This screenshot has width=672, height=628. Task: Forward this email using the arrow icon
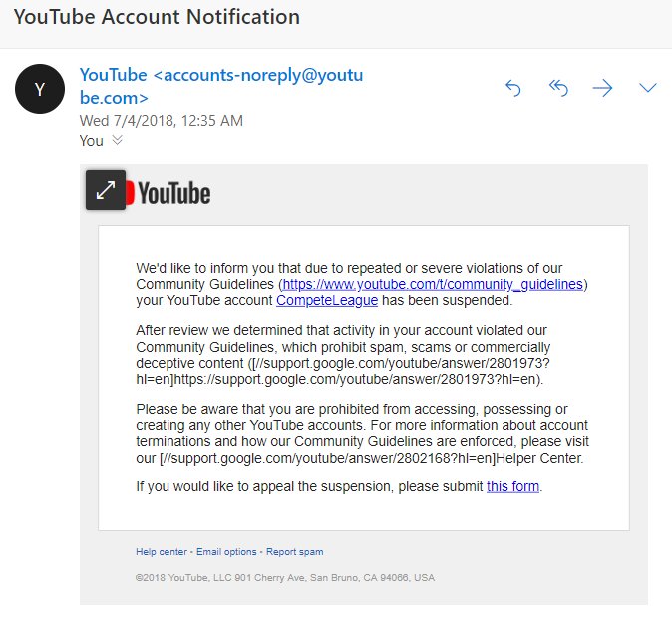[602, 88]
